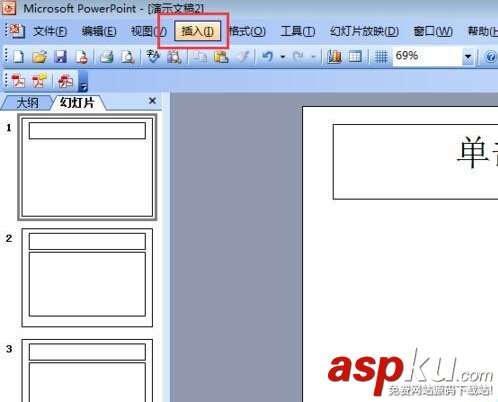Expand the Undo history dropdown arrow
Viewport: 498px width, 402px height.
[283, 57]
